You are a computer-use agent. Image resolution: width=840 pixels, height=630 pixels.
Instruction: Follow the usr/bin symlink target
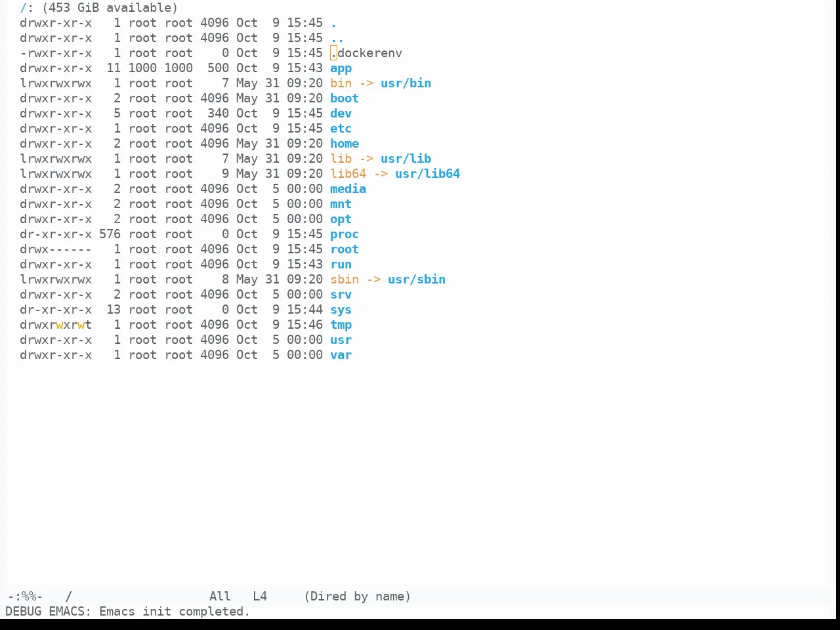406,83
